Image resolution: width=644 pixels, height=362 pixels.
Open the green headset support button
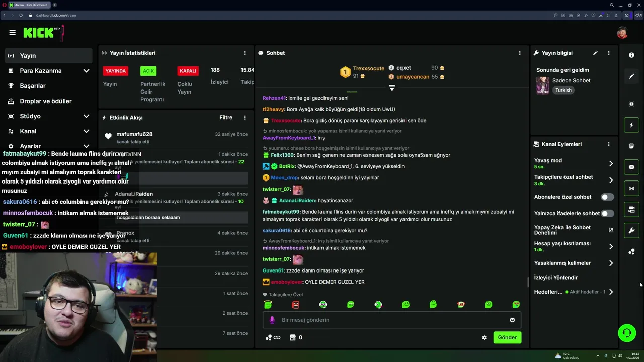pos(627,333)
